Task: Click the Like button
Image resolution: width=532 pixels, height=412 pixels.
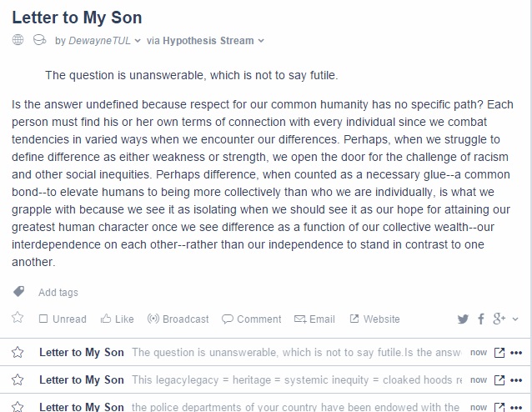Action: pos(117,319)
